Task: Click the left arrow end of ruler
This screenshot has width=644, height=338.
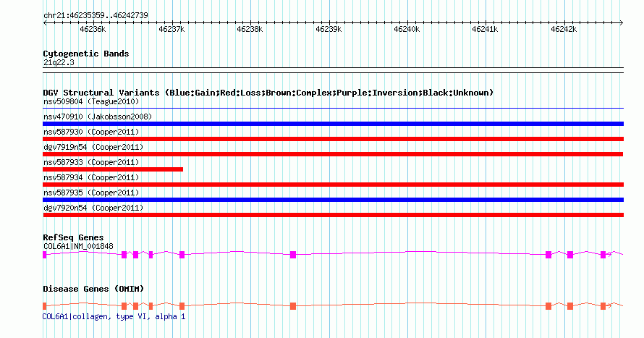Action: click(x=45, y=23)
